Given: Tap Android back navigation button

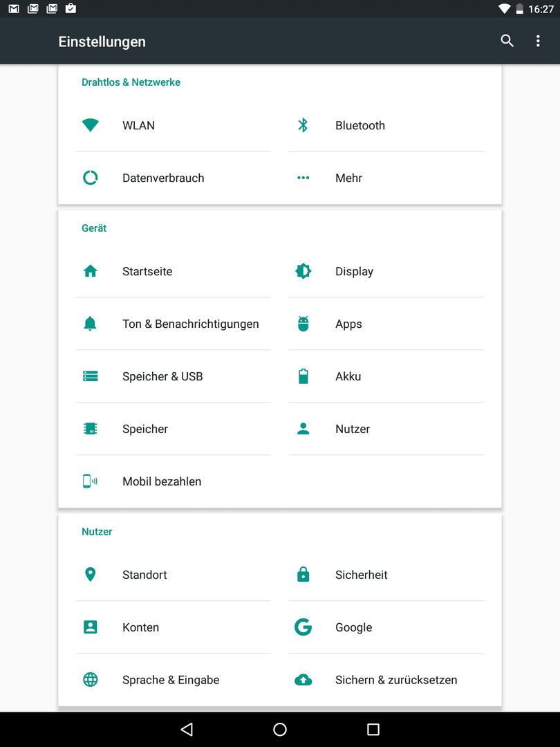Looking at the screenshot, I should click(187, 729).
